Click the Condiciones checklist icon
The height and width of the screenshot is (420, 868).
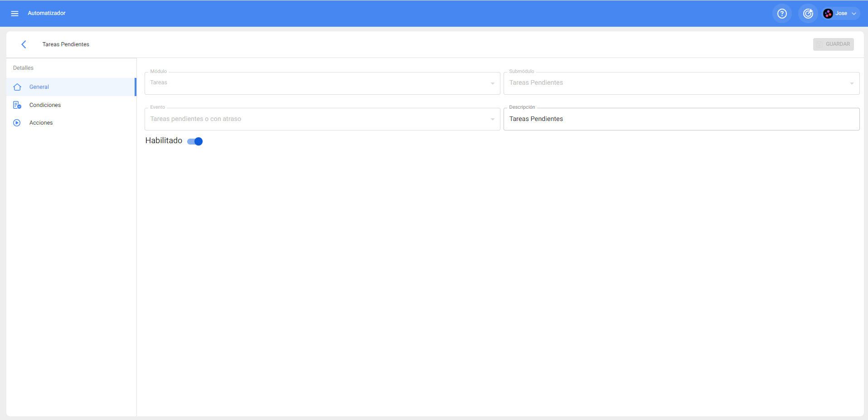pyautogui.click(x=17, y=105)
